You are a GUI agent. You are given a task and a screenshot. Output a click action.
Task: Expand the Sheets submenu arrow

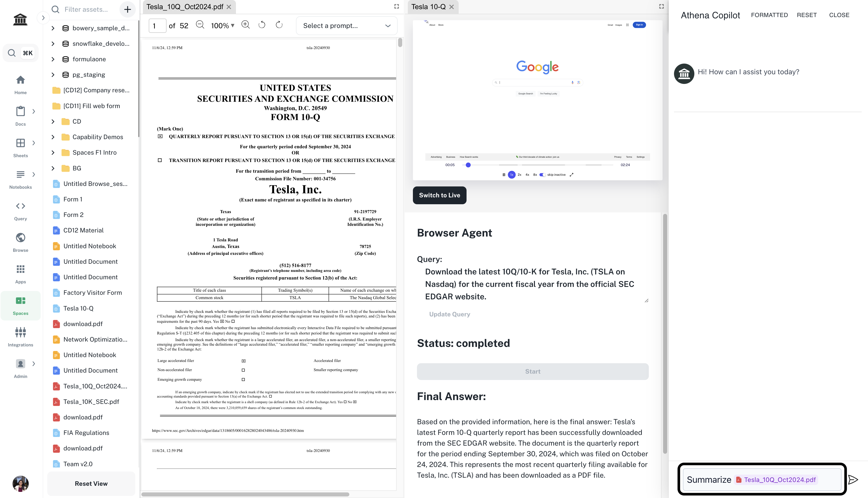34,143
